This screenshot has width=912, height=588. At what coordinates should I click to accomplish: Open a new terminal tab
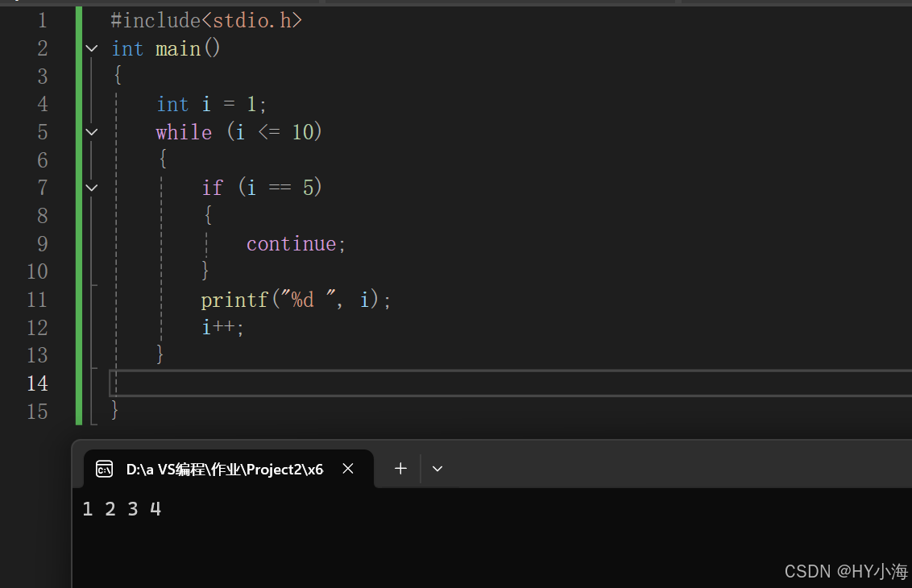click(400, 469)
